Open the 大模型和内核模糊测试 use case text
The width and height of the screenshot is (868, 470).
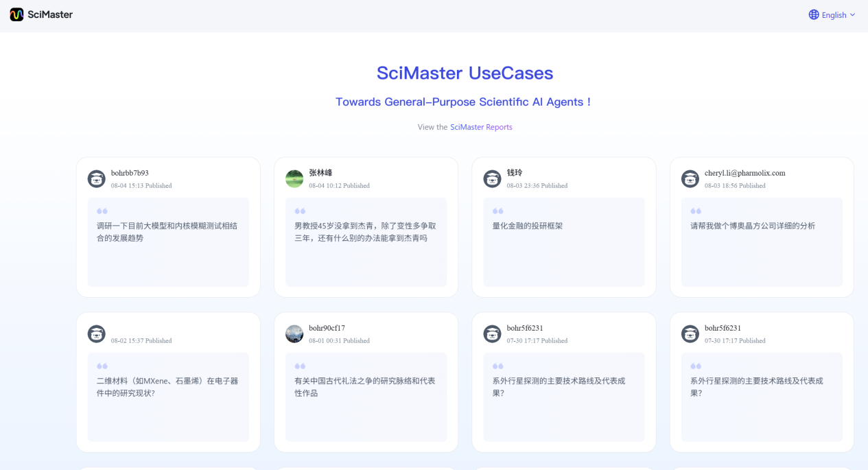pos(167,232)
